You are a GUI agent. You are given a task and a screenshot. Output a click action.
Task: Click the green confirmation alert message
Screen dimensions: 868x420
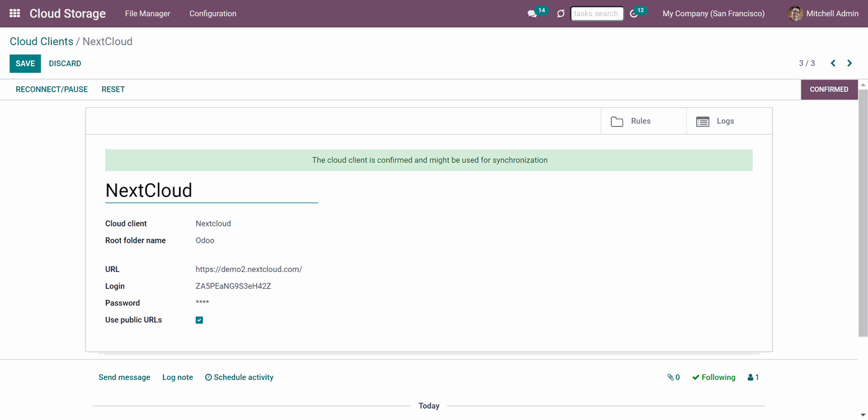click(x=429, y=160)
